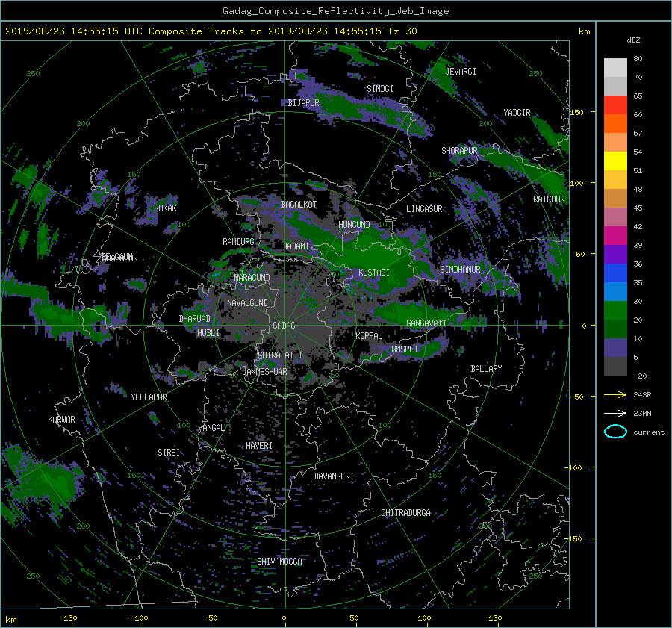Click the JEVARGI city label
Image resolution: width=672 pixels, height=628 pixels.
[461, 72]
